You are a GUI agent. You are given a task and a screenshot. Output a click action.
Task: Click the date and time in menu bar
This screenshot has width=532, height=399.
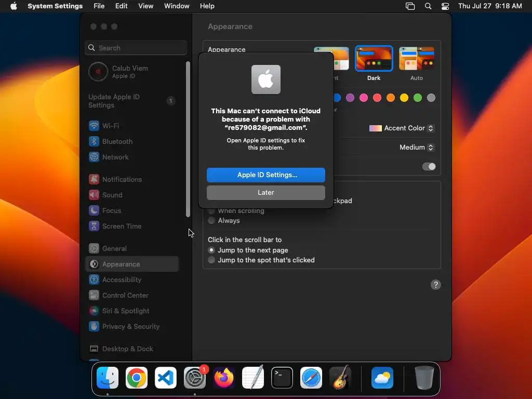pyautogui.click(x=490, y=6)
